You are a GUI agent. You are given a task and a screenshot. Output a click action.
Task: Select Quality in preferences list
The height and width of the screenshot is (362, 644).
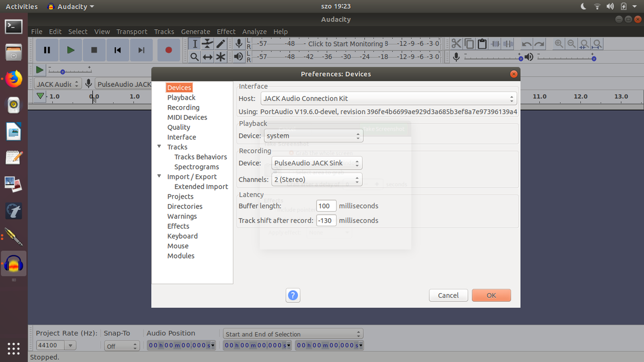point(179,127)
